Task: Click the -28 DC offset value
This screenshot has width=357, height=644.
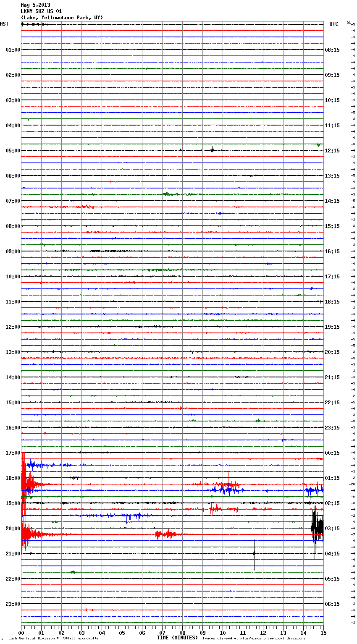Action: [352, 484]
